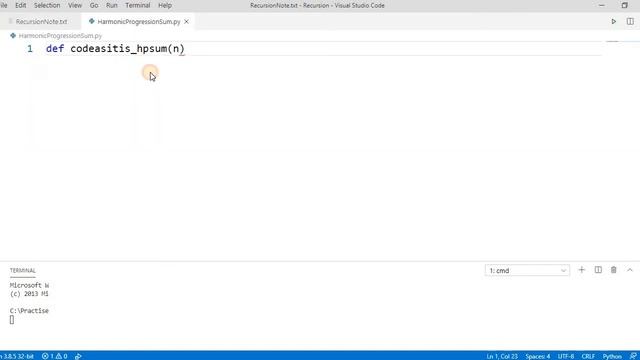Open the Go menu
This screenshot has width=640, height=360.
(x=94, y=6)
